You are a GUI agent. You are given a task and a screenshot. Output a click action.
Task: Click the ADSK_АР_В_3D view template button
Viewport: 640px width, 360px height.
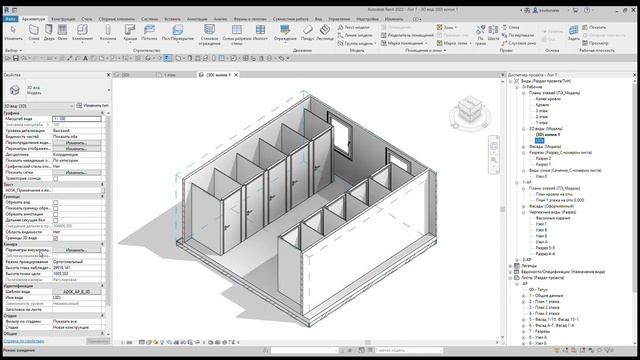click(76, 292)
